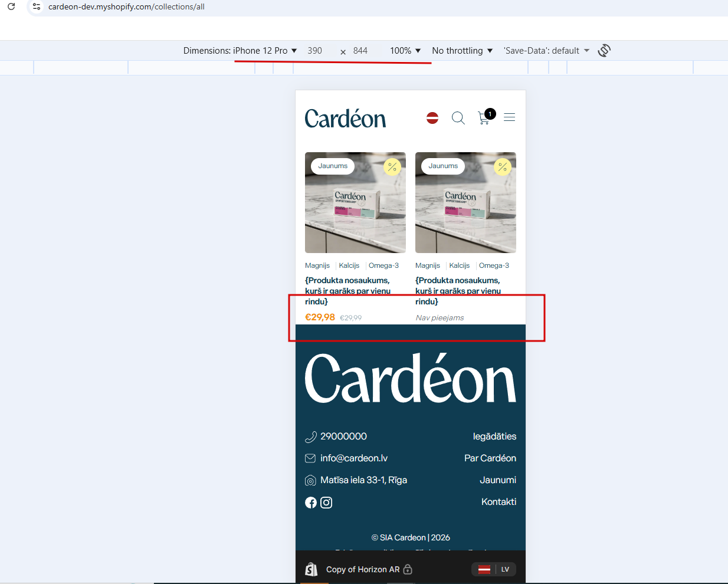This screenshot has width=728, height=584.
Task: Click the cardeon-dev.myshopify.com address bar URL
Action: (x=126, y=7)
